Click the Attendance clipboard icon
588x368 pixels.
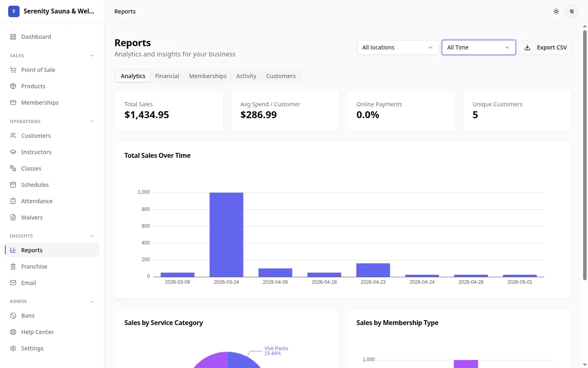coord(13,201)
